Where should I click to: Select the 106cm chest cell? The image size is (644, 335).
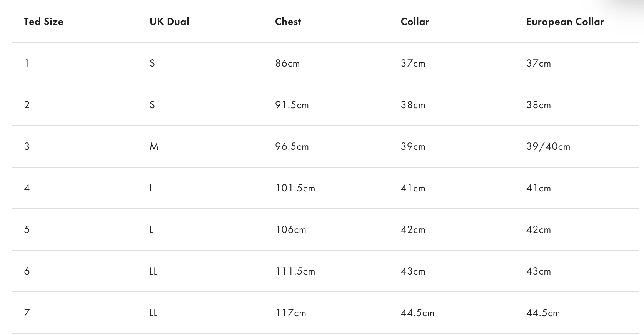click(290, 229)
